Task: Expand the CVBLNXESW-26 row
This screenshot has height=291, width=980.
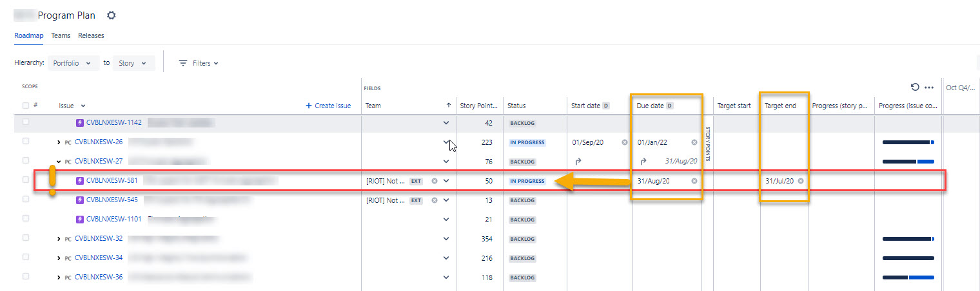Action: pos(59,142)
